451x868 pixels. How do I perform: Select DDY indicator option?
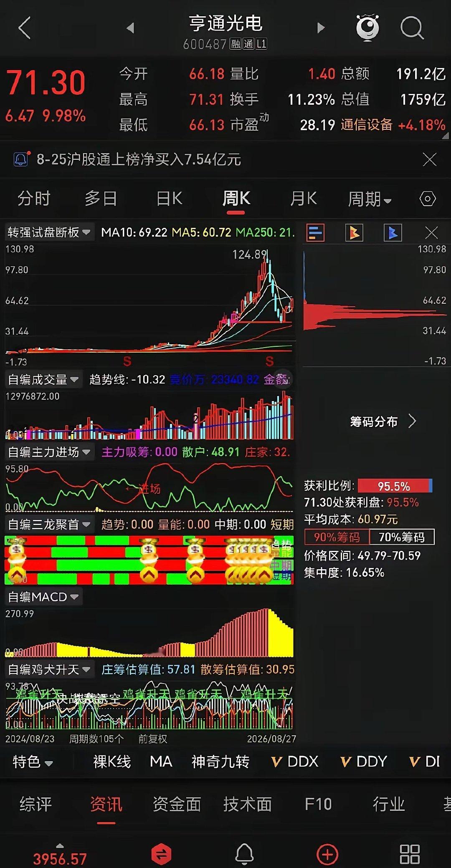[364, 762]
